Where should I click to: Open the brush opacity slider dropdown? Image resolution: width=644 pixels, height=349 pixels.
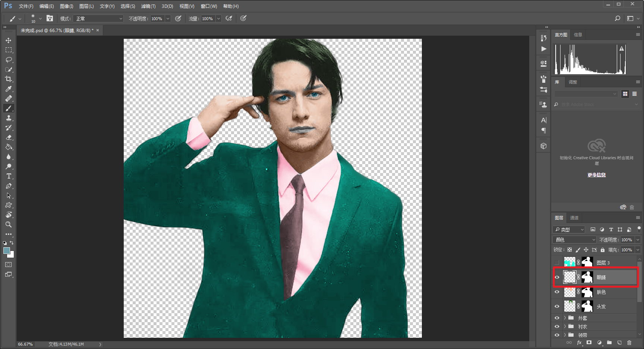168,19
